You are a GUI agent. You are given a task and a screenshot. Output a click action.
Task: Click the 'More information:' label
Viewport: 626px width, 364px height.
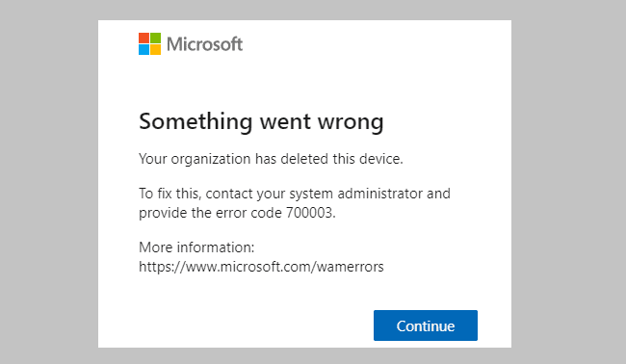click(x=196, y=247)
